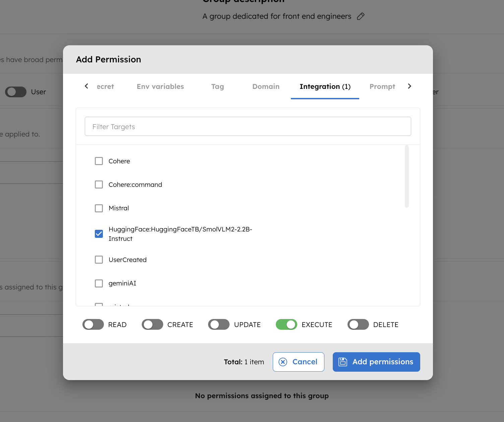Viewport: 504px width, 422px height.
Task: Switch to the Env variables tab
Action: [160, 87]
